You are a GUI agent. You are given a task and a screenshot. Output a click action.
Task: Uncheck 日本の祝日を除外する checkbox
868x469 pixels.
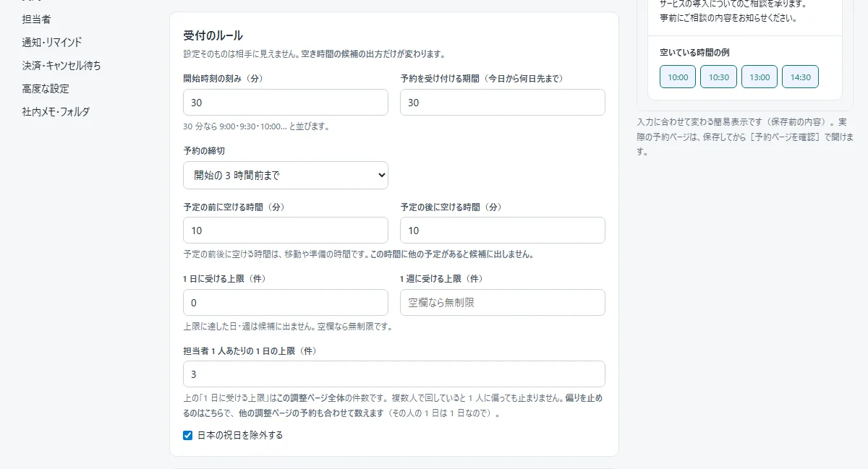tap(188, 435)
